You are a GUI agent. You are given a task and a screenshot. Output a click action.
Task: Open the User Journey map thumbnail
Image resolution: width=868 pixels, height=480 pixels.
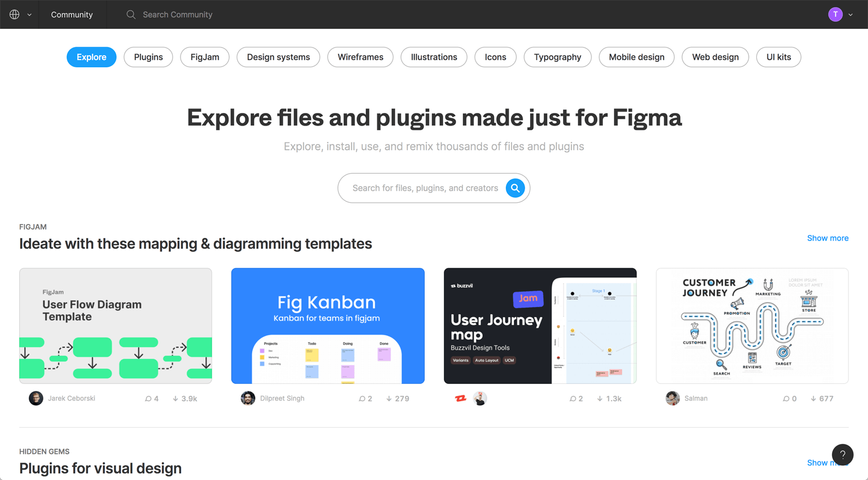540,325
